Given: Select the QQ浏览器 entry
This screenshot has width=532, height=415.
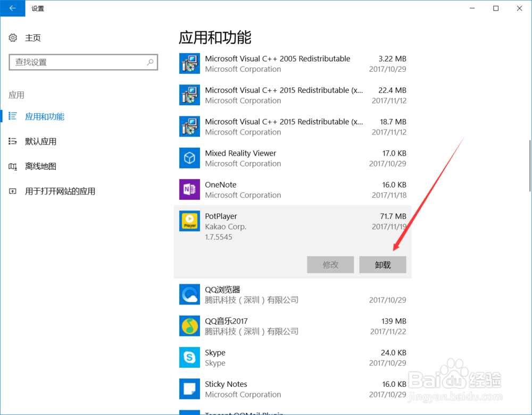Looking at the screenshot, I should coord(293,294).
